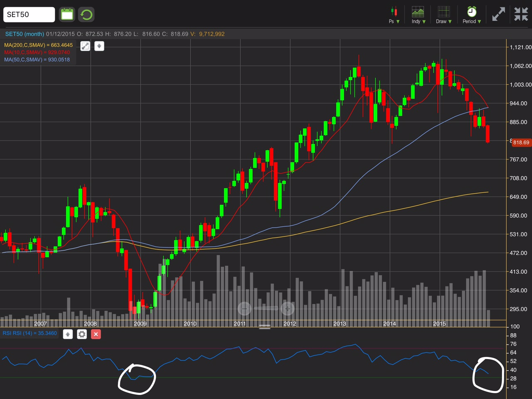
Task: Collapse MA legend with down arrow
Action: point(99,46)
